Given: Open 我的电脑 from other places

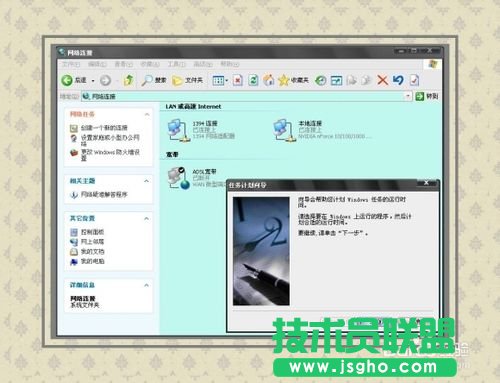Looking at the screenshot, I should tap(92, 261).
